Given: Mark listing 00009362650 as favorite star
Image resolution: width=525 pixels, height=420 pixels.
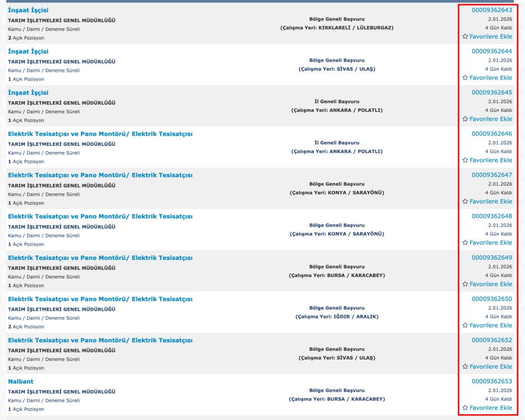Looking at the screenshot, I should [465, 325].
